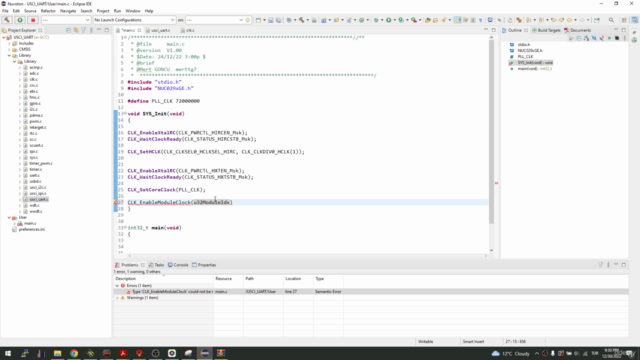Click the Description column header in Problems
This screenshot has width=640, height=360.
point(164,279)
